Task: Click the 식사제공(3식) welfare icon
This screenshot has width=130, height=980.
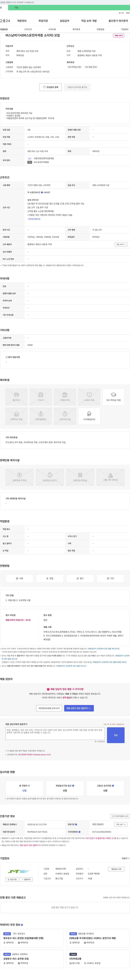Action: [89, 416]
